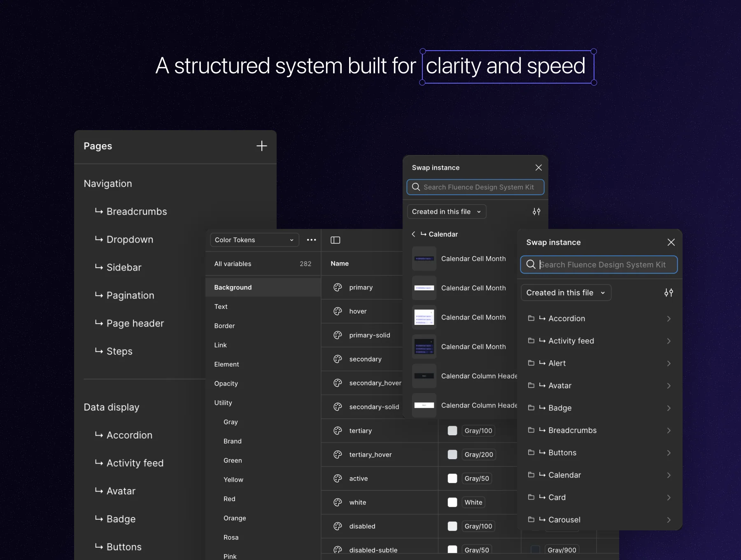This screenshot has height=560, width=741.
Task: Click Gray/50 value in active row
Action: [477, 478]
